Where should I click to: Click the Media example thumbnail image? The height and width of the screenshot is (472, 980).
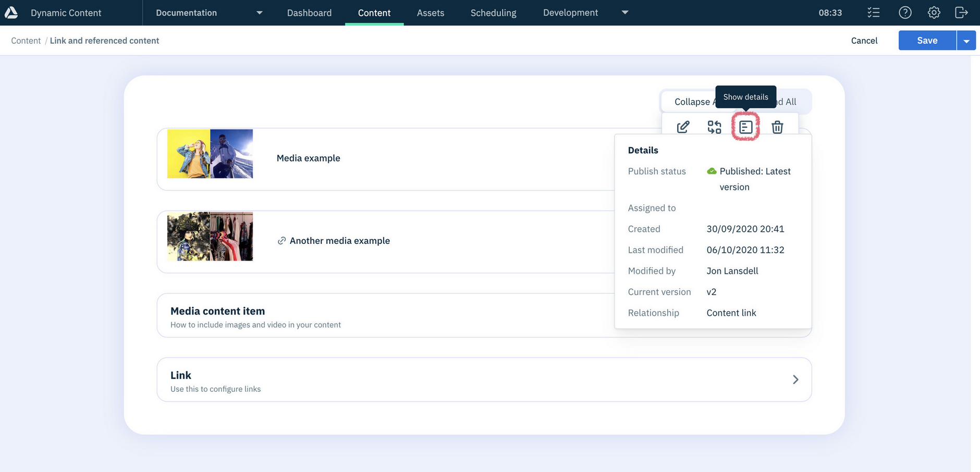[210, 154]
